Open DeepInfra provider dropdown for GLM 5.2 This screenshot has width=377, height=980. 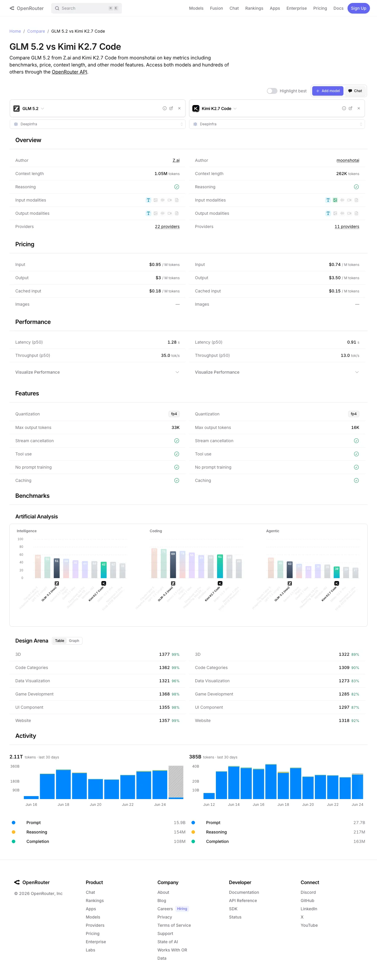(x=97, y=124)
